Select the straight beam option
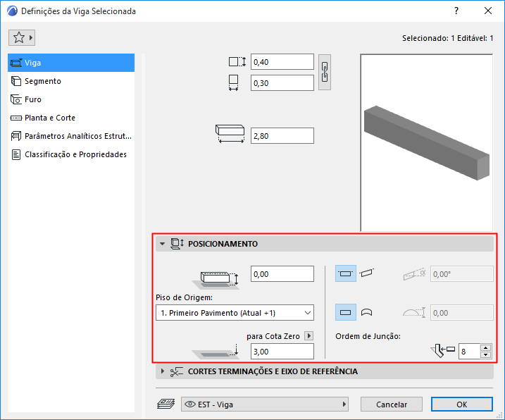 coord(346,312)
